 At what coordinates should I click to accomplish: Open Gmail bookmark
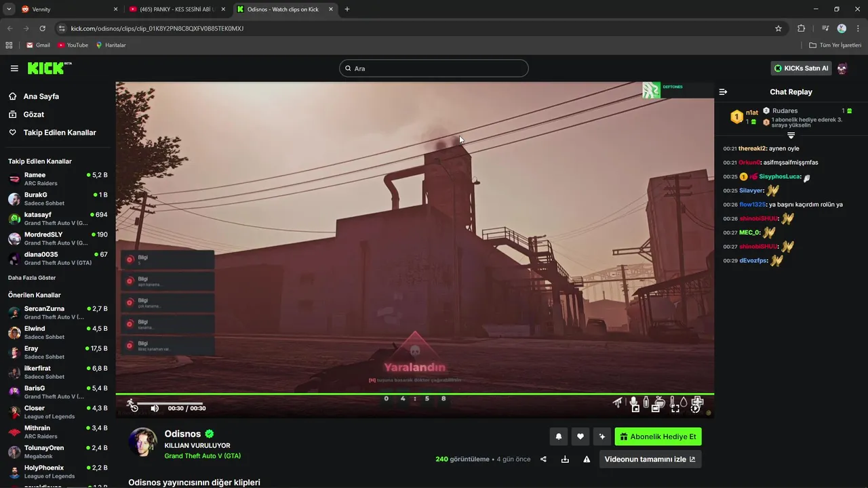tap(38, 45)
